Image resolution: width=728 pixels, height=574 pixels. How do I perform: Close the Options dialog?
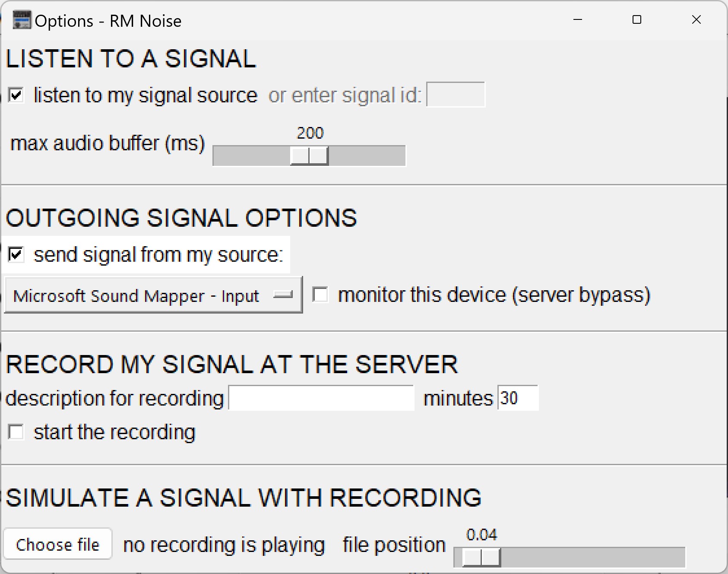click(x=696, y=19)
